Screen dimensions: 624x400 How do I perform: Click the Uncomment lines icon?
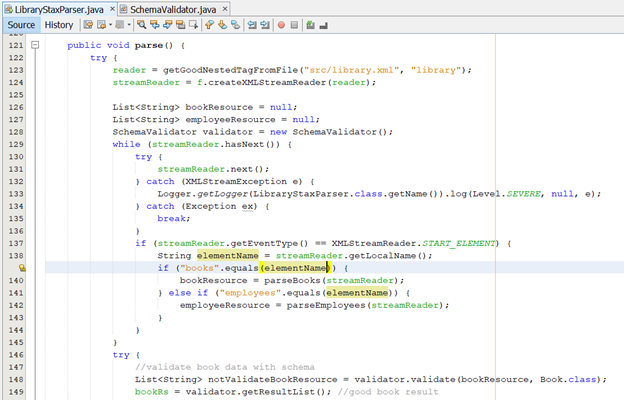[x=324, y=25]
